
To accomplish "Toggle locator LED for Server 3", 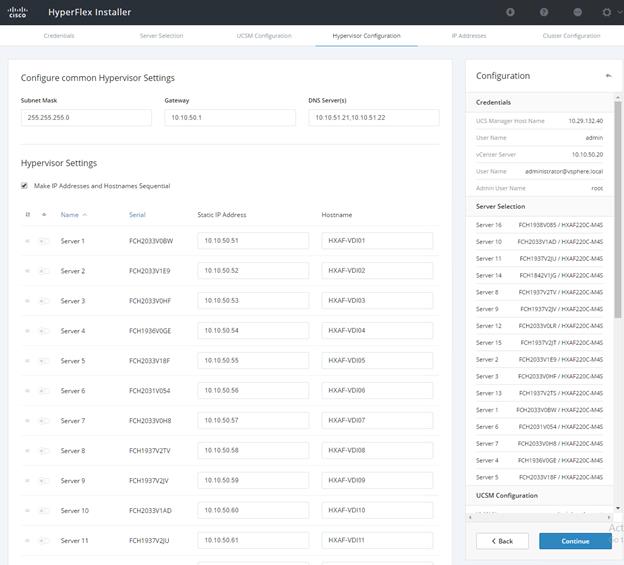I will (44, 301).
